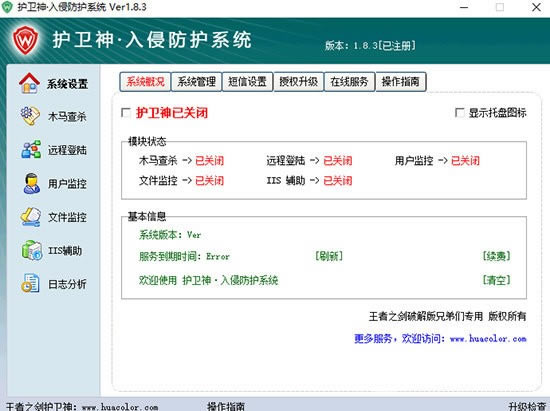Click 文件监控 已关闭 status text
Screen dimensions: 550x411
pyautogui.click(x=209, y=181)
